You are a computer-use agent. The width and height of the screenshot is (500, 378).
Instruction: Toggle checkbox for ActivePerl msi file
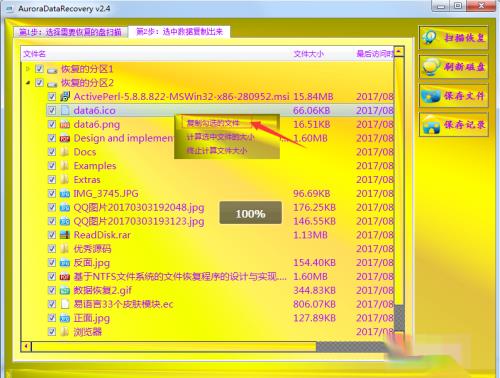(52, 97)
